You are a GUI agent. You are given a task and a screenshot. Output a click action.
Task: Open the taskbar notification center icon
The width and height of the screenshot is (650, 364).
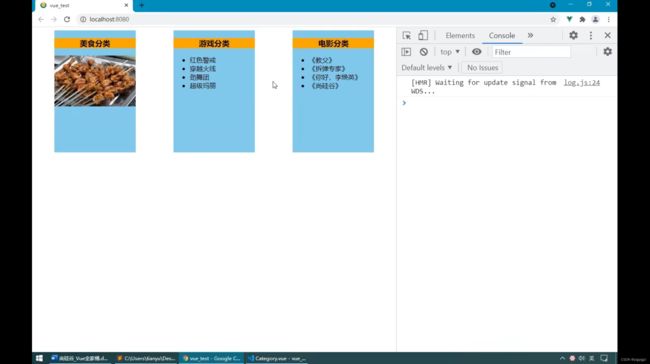click(x=604, y=358)
